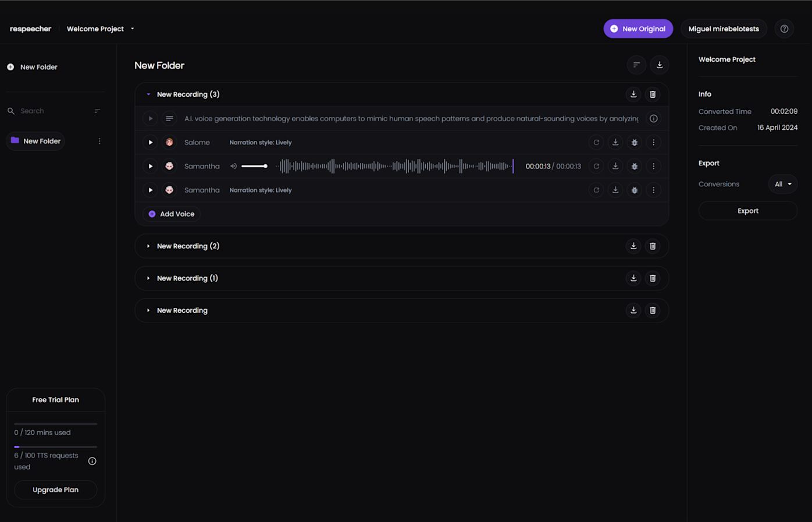Download the New Recording (3) group
Screen dimensions: 812x522
(633, 94)
